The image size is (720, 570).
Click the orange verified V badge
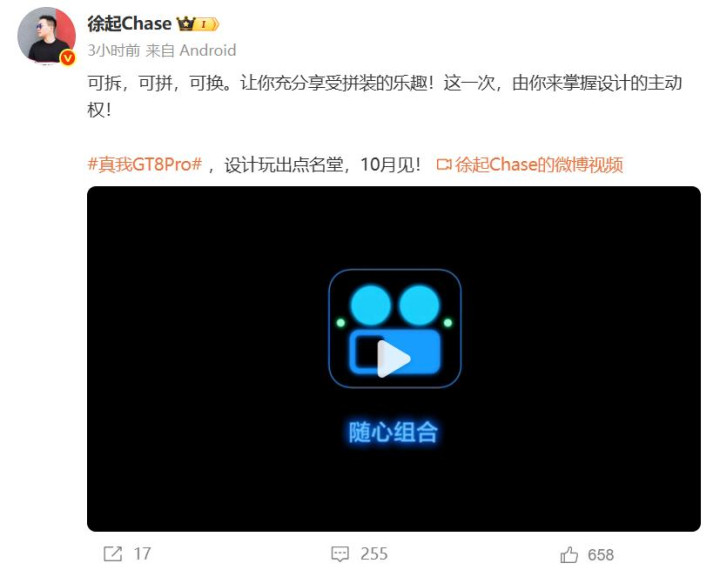click(x=68, y=58)
